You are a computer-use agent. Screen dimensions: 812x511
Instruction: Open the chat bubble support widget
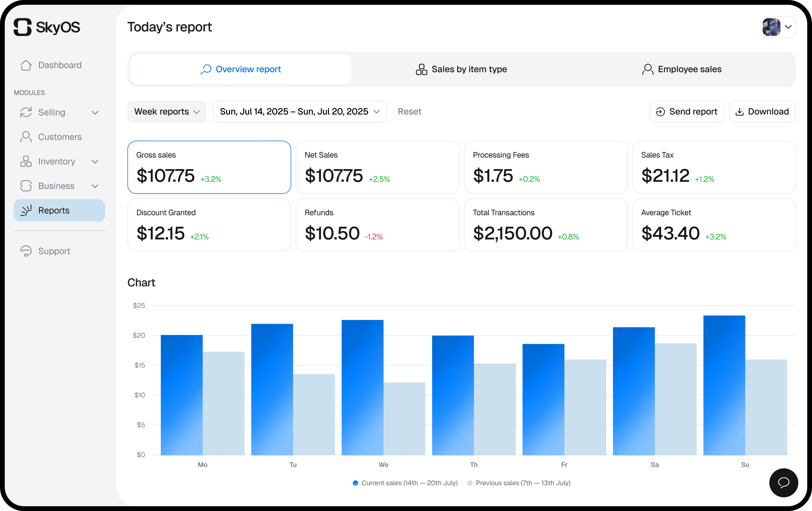click(783, 482)
